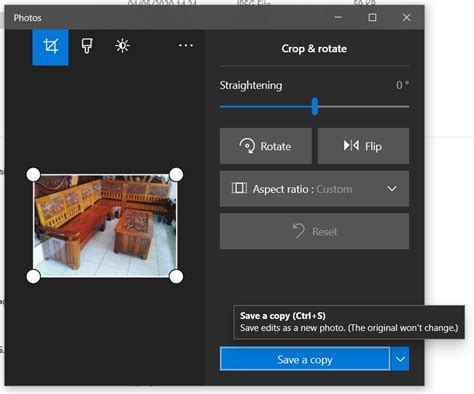Click the furniture photo preview
474x394 pixels.
point(105,226)
